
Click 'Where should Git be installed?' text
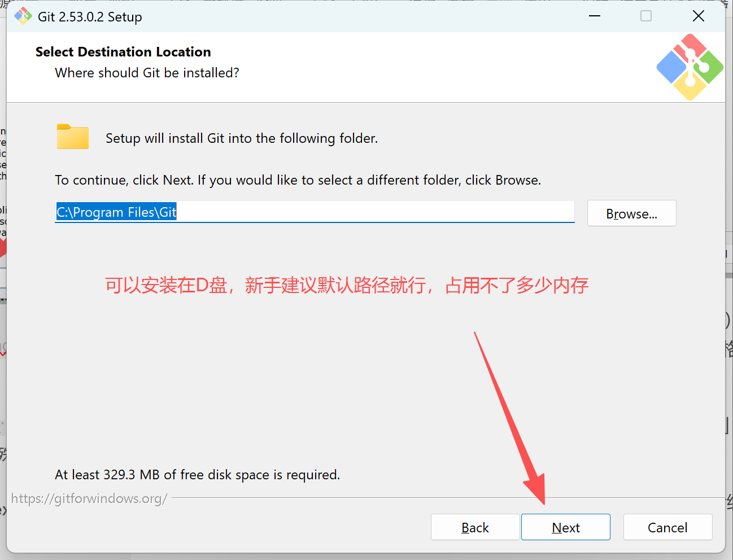pos(147,73)
